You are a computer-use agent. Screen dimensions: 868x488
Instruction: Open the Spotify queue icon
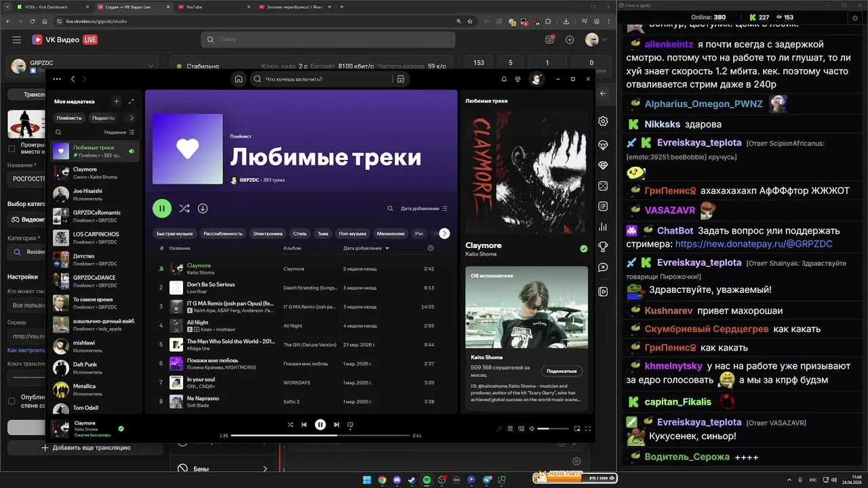click(511, 428)
